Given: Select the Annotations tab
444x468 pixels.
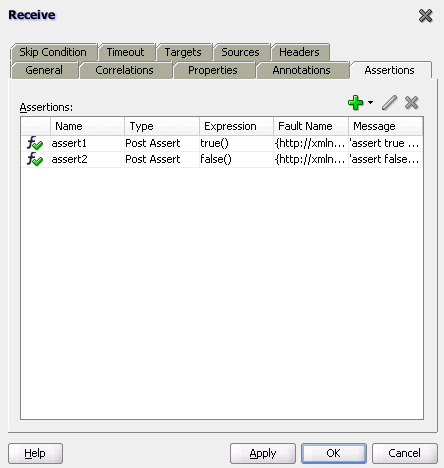Looking at the screenshot, I should 302,70.
